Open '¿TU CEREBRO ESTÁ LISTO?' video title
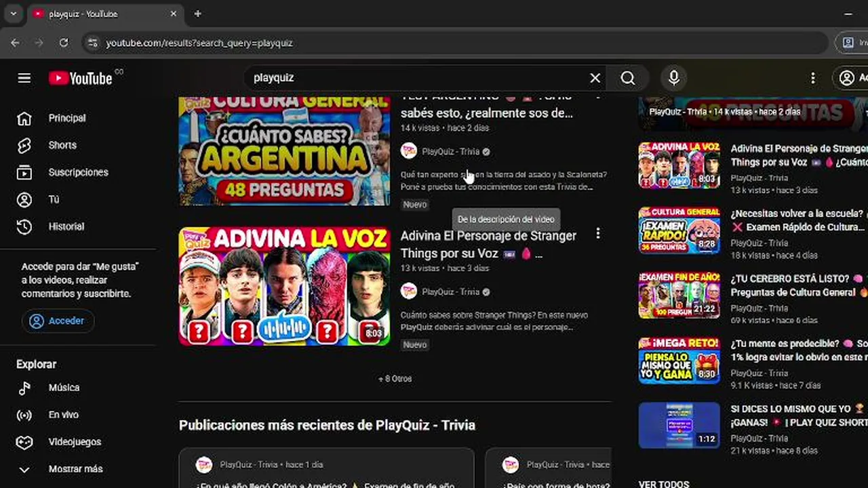This screenshot has height=488, width=868. pyautogui.click(x=799, y=285)
